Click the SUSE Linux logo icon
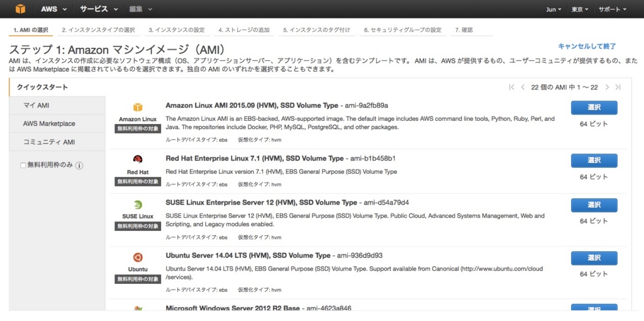Screen dimensions: 644x321 [138, 205]
